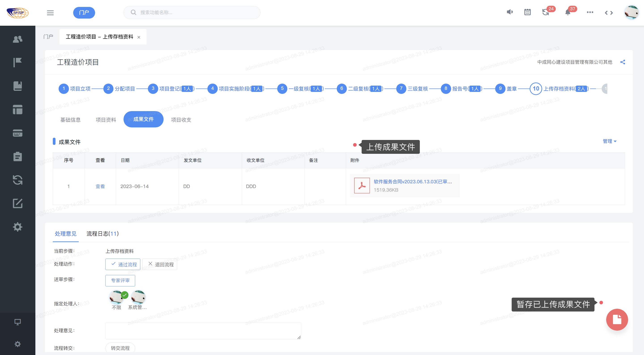
Task: Click the hamburger menu icon
Action: (50, 13)
